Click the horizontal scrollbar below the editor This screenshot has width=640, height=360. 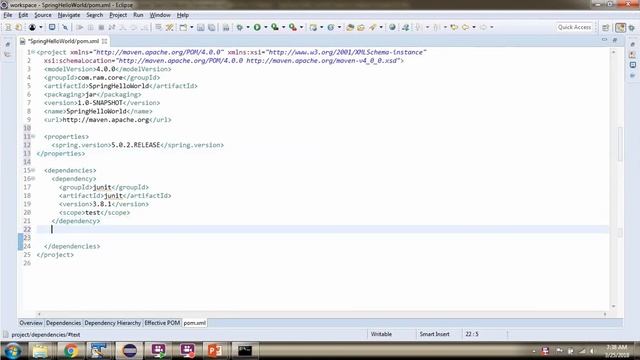click(322, 314)
